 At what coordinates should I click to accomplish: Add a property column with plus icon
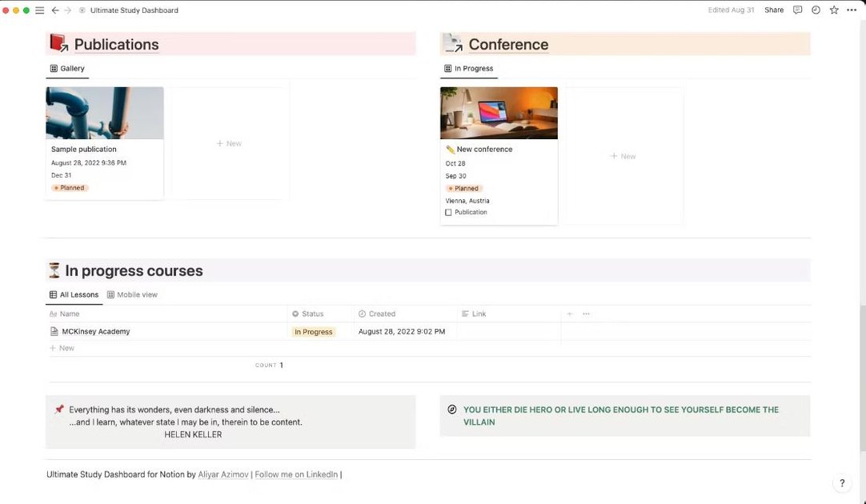570,314
